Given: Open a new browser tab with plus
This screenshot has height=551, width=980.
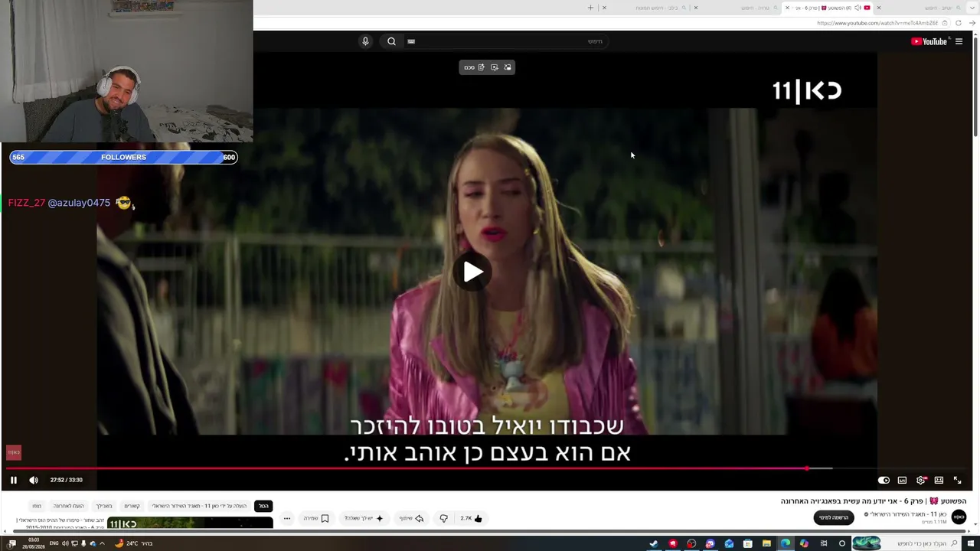Looking at the screenshot, I should (590, 8).
